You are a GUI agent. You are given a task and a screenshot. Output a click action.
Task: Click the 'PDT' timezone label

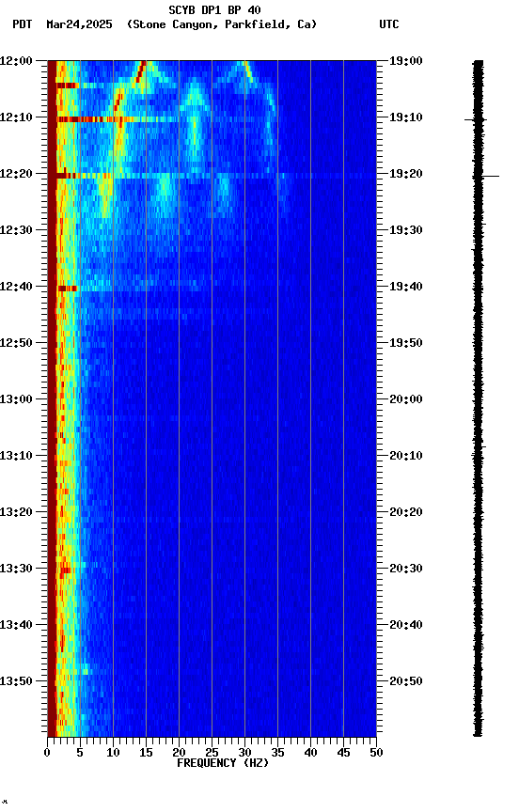(x=23, y=24)
